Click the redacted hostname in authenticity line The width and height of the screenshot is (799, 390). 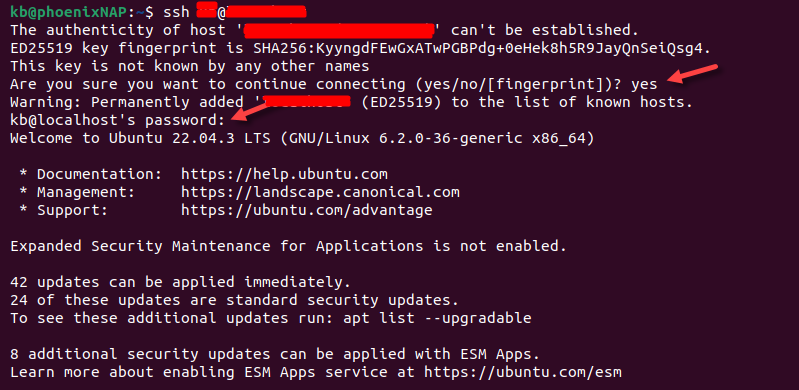pos(339,31)
